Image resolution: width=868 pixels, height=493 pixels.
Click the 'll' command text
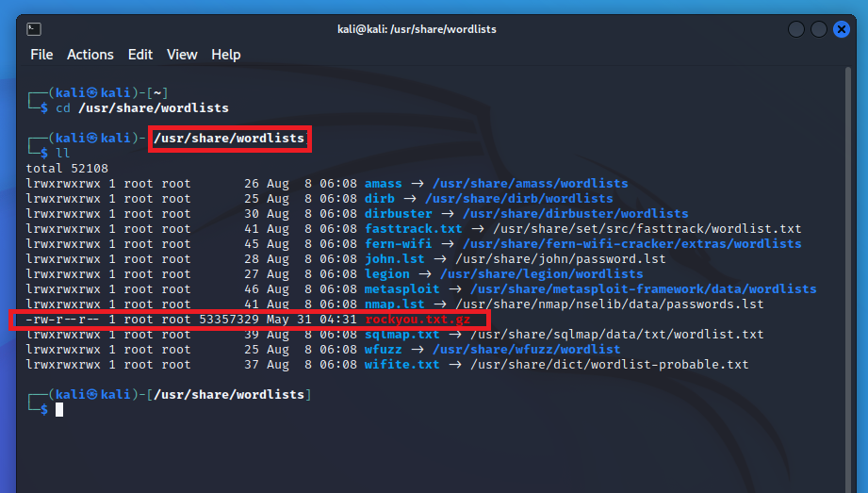63,153
